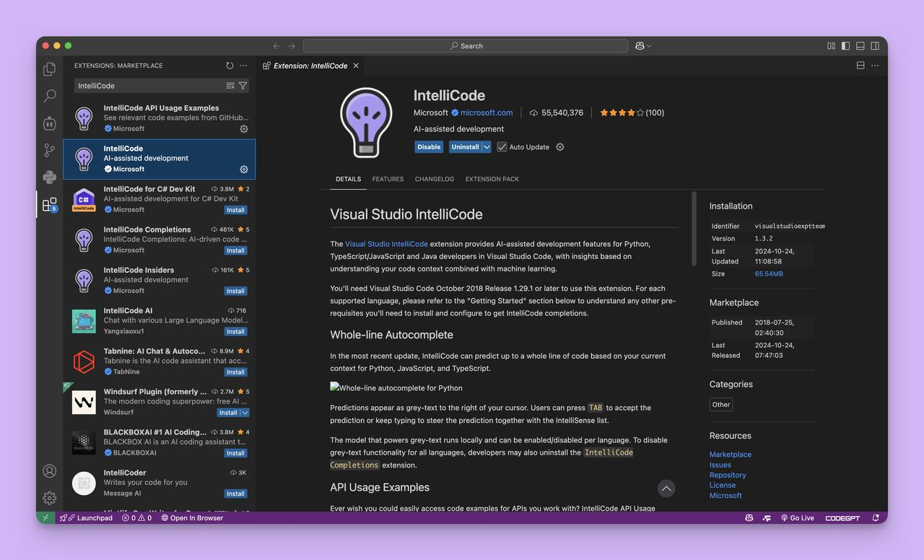This screenshot has width=924, height=560.
Task: Click the GitHub Copilot icon in the status bar
Action: (749, 517)
